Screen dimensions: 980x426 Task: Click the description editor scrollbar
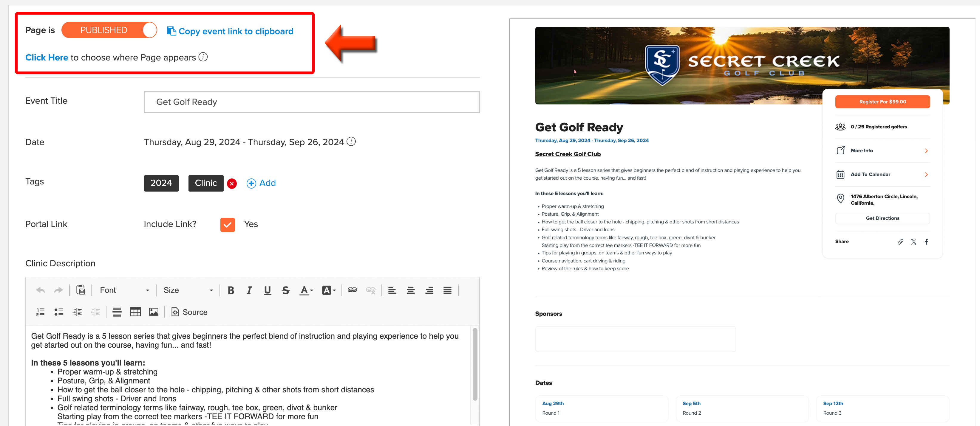[x=475, y=364]
